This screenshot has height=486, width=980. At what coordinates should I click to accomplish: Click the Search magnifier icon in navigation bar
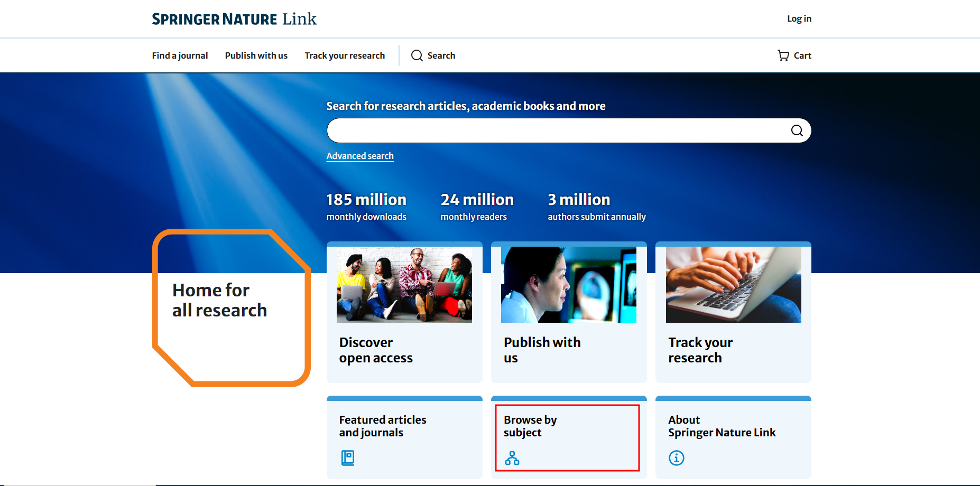417,55
